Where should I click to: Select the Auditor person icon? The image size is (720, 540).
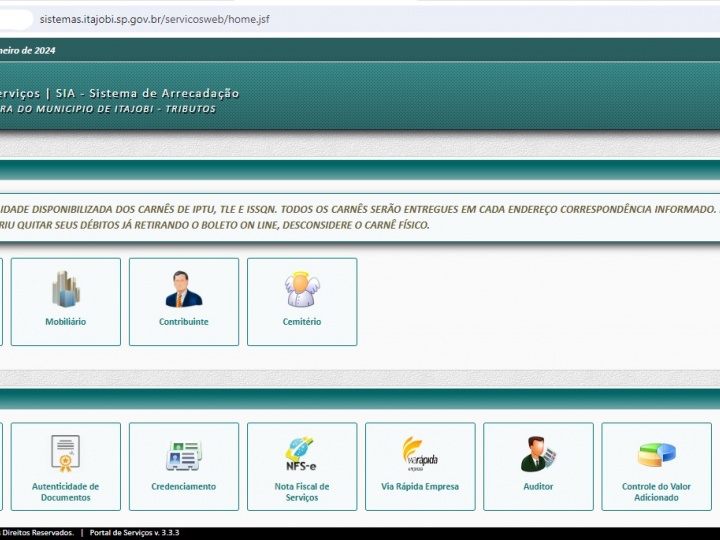[x=538, y=454]
